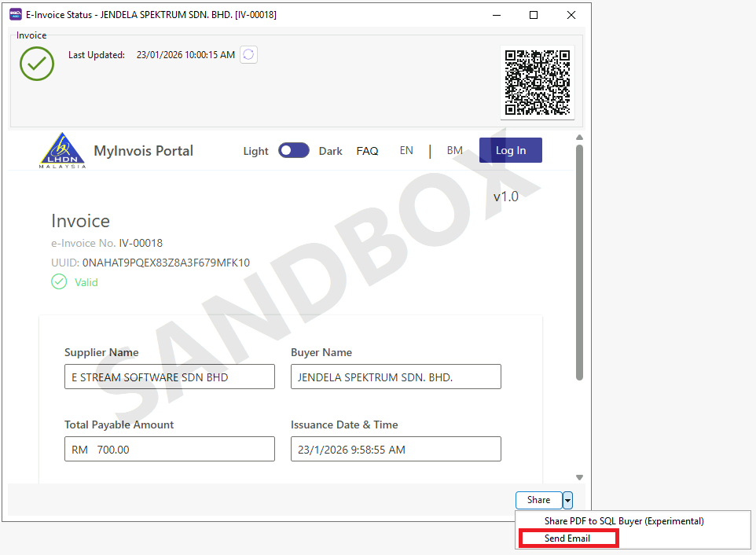Switch language to BM
The width and height of the screenshot is (756, 555).
[454, 150]
